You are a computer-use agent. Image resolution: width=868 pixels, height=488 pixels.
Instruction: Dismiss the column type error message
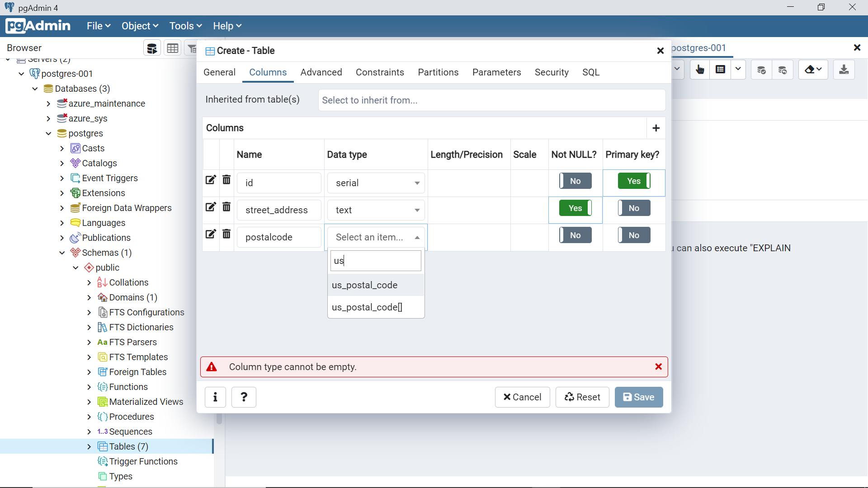coord(658,366)
